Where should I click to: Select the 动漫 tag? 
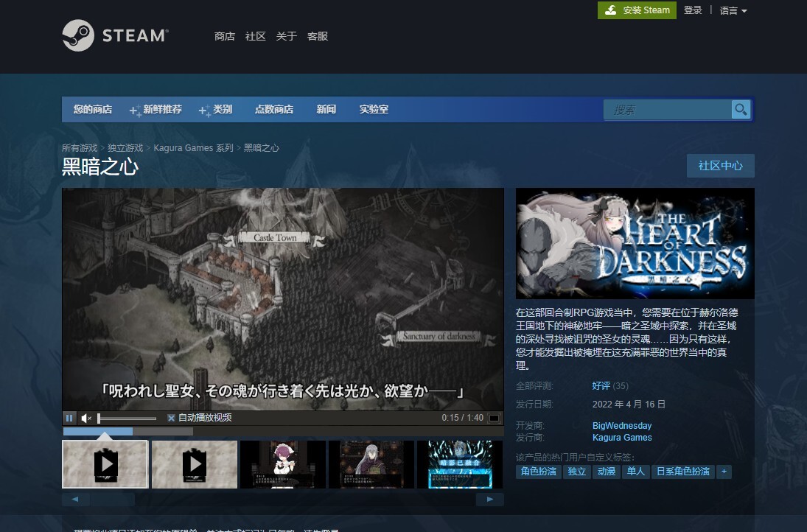click(x=607, y=472)
